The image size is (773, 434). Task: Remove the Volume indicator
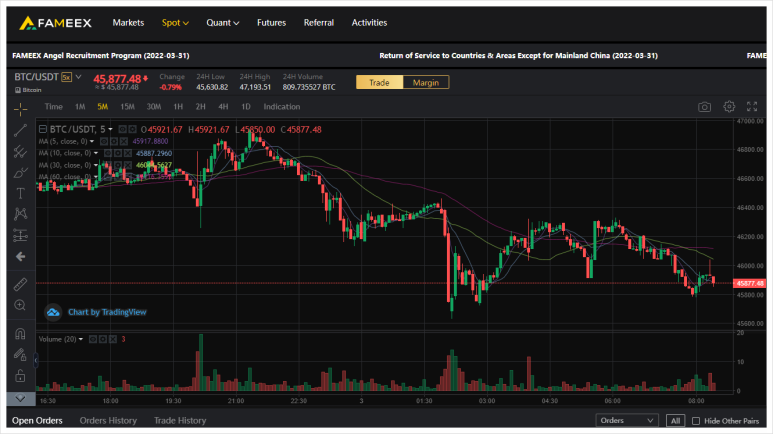point(113,339)
